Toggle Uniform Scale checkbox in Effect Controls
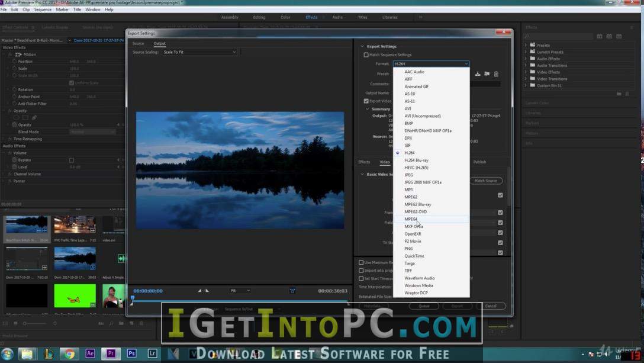644x363 pixels. pyautogui.click(x=72, y=83)
